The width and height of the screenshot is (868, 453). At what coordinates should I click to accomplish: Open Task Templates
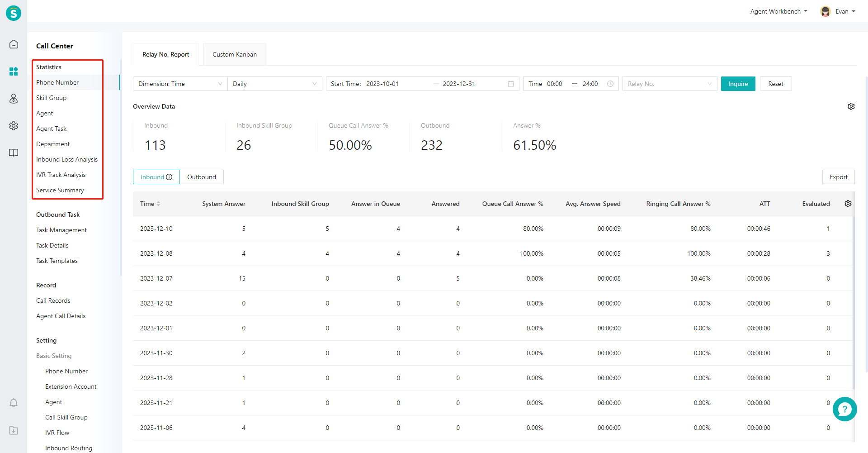(x=57, y=261)
